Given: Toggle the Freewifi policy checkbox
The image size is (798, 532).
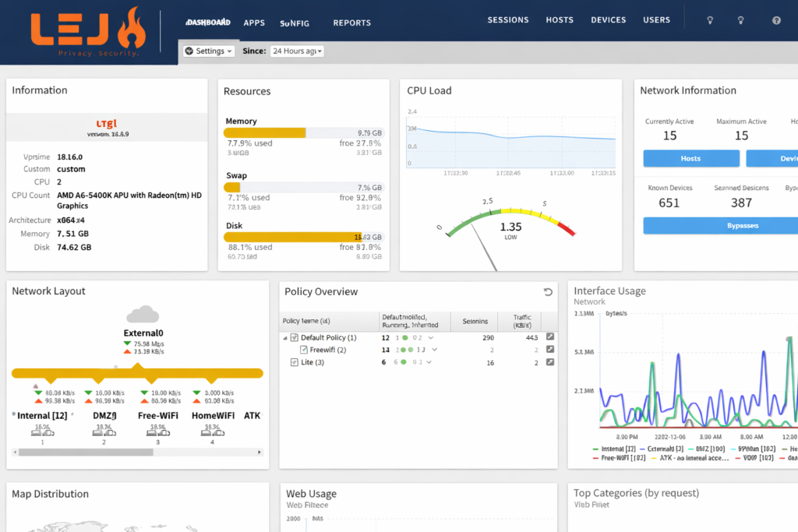Looking at the screenshot, I should [304, 351].
